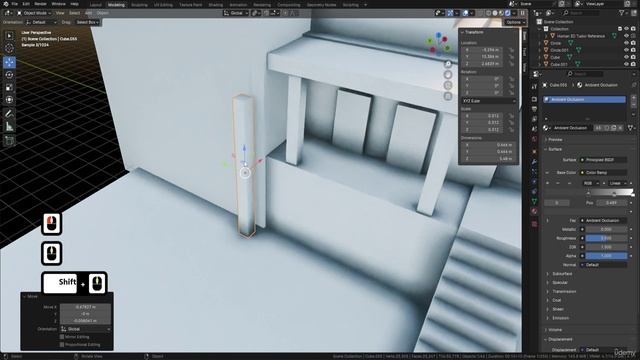
Task: Hide Human 3D Tudor Reference eye icon
Action: point(627,36)
